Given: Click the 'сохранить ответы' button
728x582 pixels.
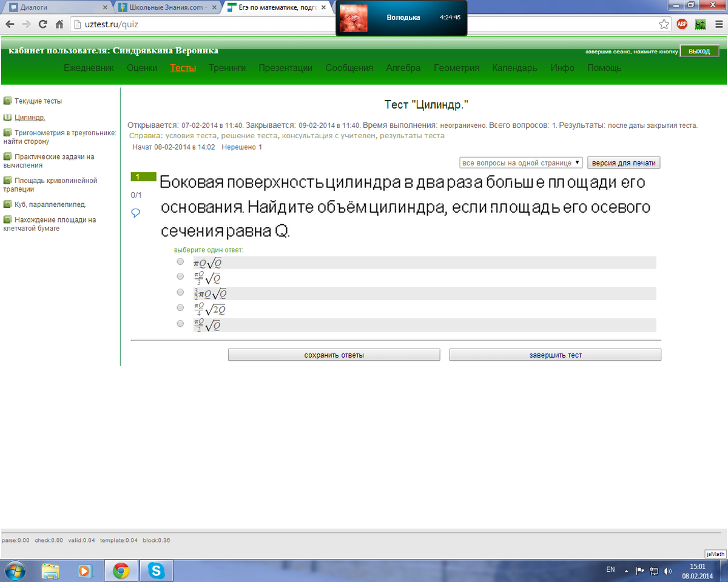Looking at the screenshot, I should [334, 355].
